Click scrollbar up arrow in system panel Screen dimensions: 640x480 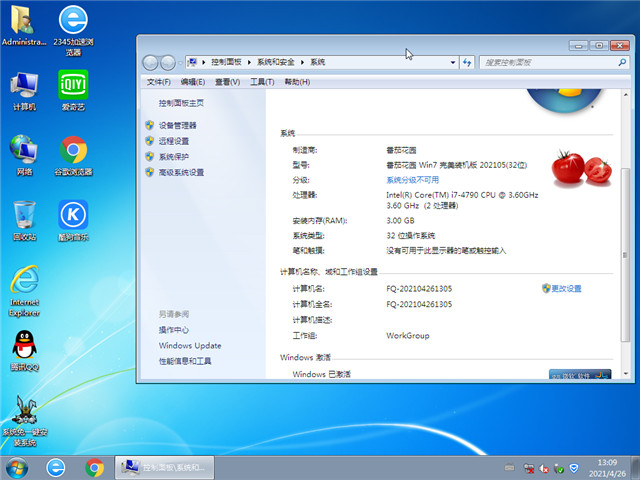(626, 95)
